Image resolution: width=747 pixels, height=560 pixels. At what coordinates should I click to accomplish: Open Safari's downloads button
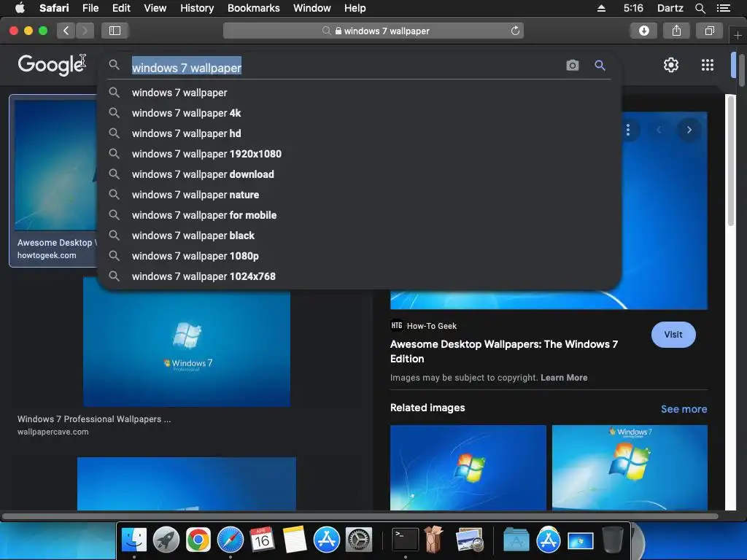(x=643, y=31)
